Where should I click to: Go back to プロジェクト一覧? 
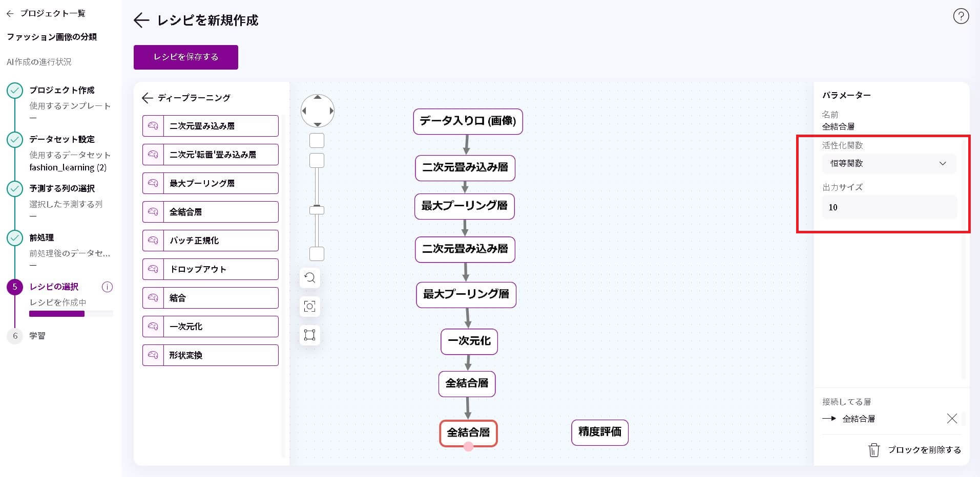click(46, 13)
